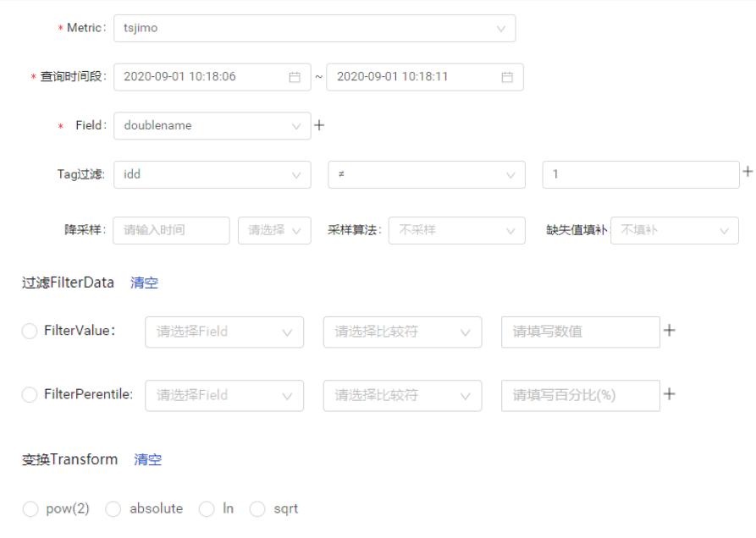The image size is (756, 538).
Task: Add another FilterPerentile row with plus icon
Action: click(669, 393)
